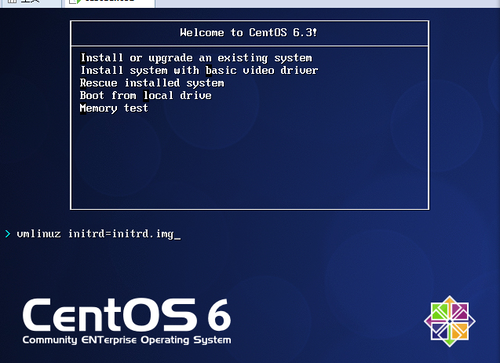
Task: Select the Memory test entry
Action: [114, 108]
